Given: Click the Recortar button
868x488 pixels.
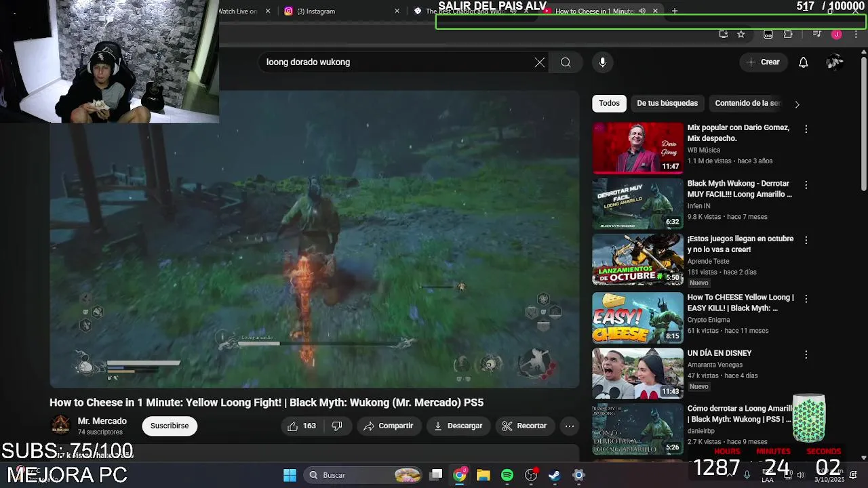Looking at the screenshot, I should point(524,426).
